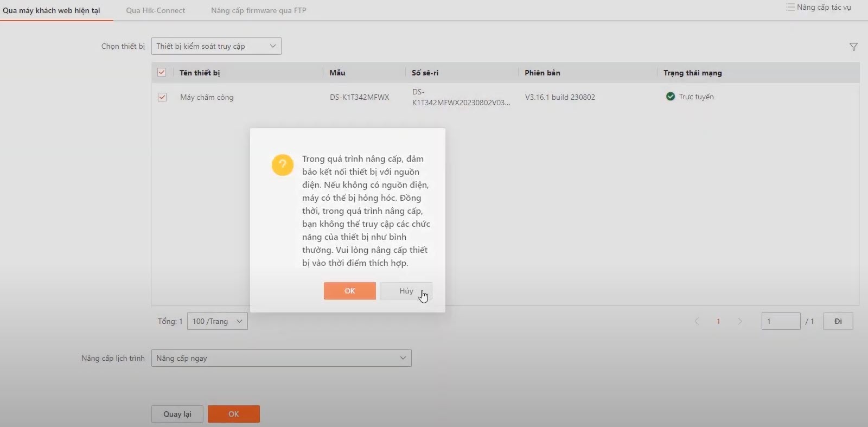
Task: Open the Chọn thiết bị dropdown
Action: [216, 46]
